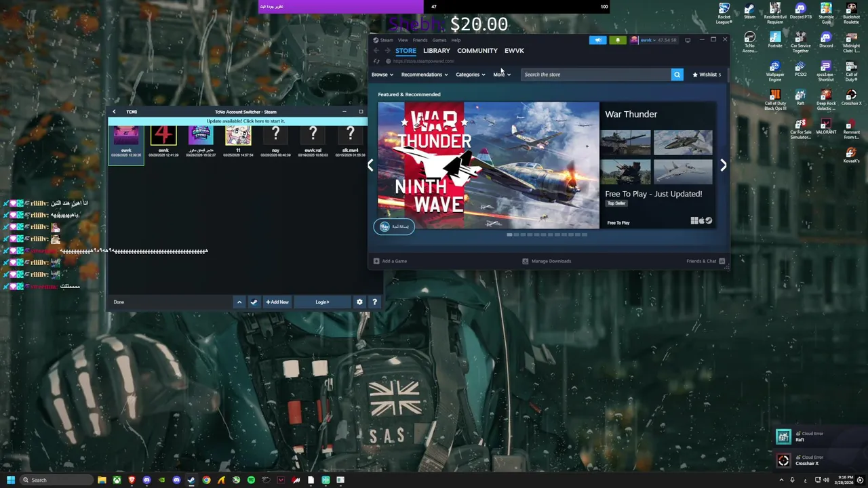The height and width of the screenshot is (488, 868).
Task: Open War Thunder featured banner image
Action: [488, 165]
